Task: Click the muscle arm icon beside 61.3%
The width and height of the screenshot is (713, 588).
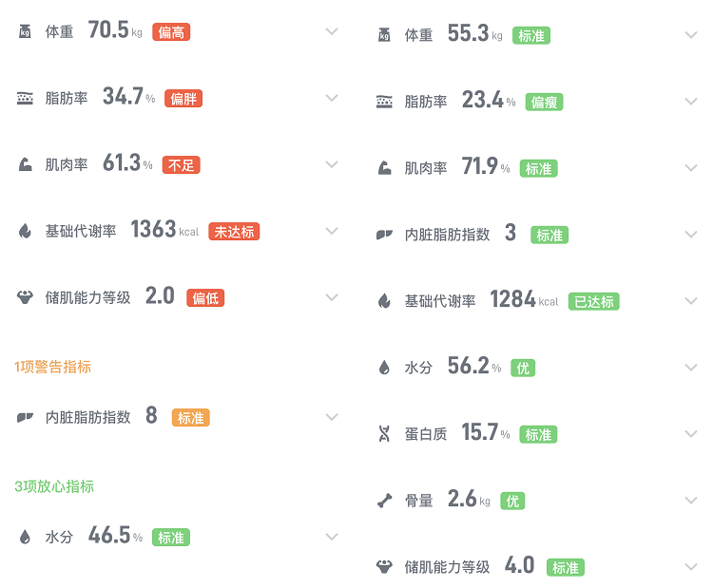Action: click(x=25, y=164)
